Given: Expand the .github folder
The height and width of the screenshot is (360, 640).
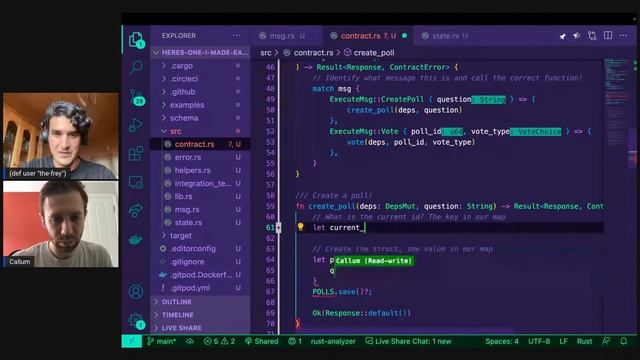Looking at the screenshot, I should (200, 92).
